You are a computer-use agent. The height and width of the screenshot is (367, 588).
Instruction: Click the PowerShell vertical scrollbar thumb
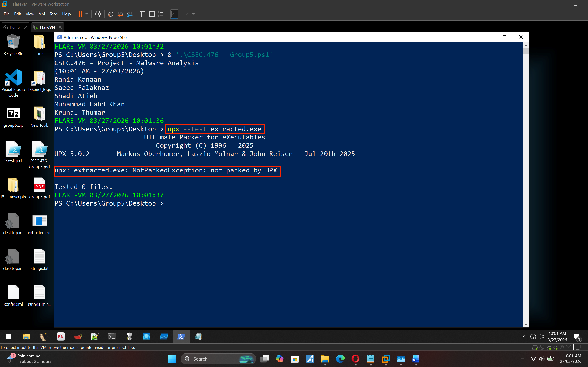526,51
